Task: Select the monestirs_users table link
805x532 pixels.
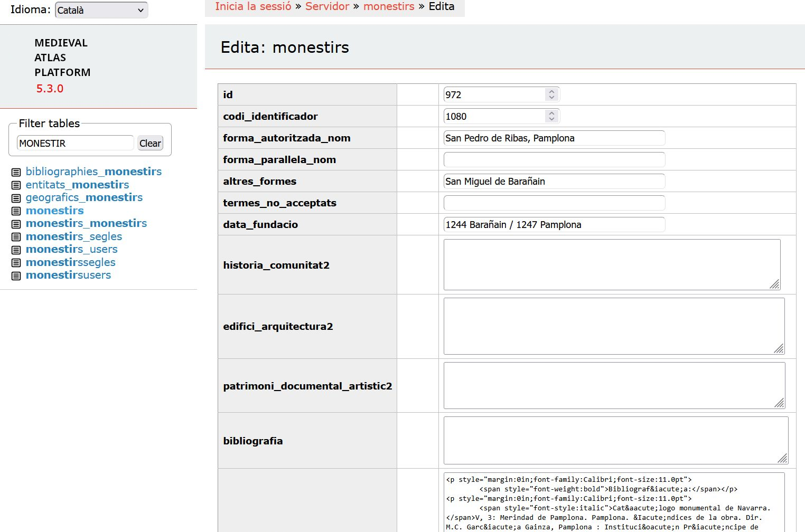Action: coord(72,249)
